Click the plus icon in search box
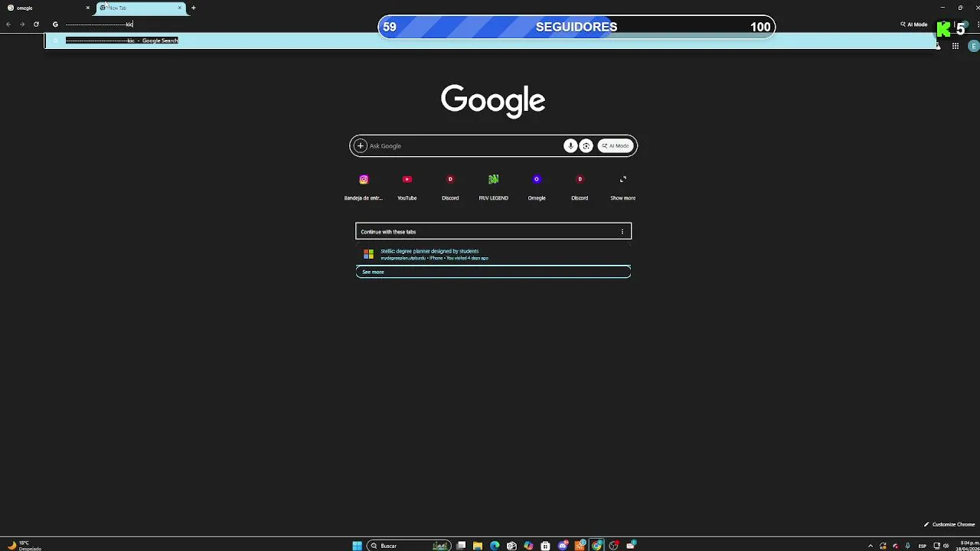 pos(361,146)
